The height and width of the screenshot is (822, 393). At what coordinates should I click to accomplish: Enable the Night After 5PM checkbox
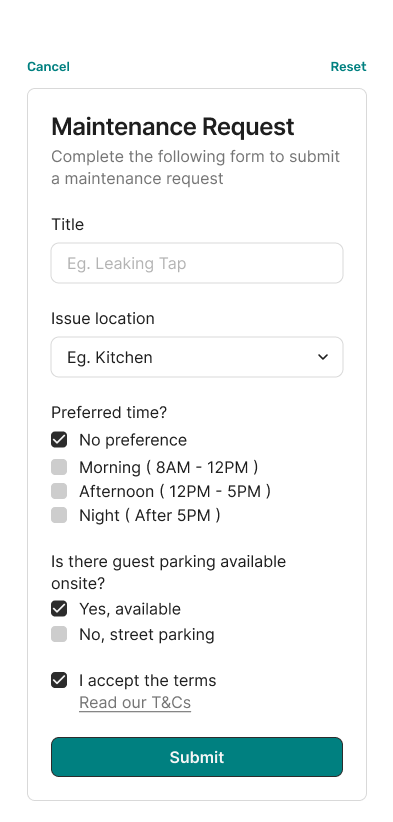(x=59, y=515)
